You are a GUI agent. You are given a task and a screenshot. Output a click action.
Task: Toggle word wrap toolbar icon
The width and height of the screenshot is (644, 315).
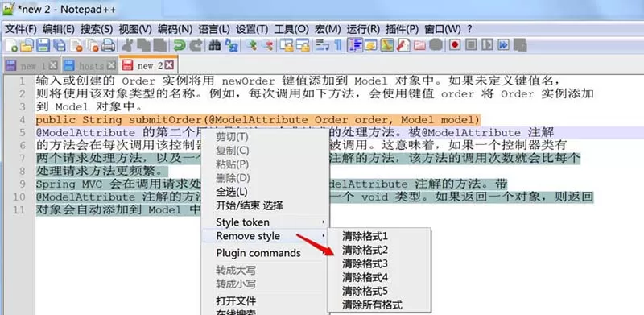[x=323, y=45]
